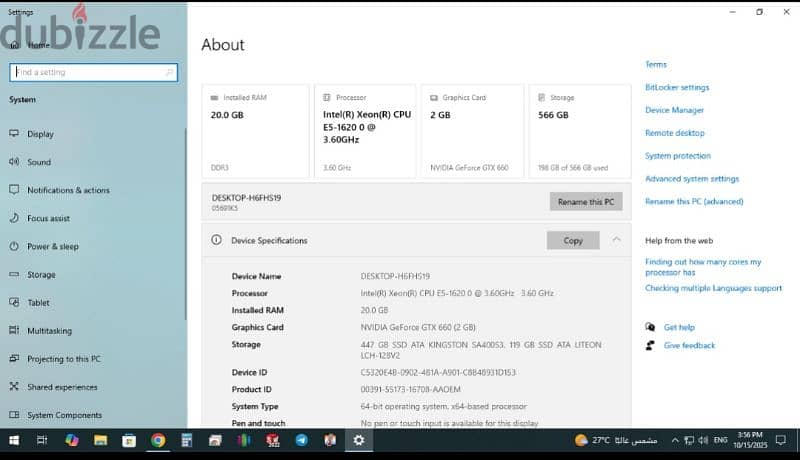Click the volume speaker tray icon
Image resolution: width=800 pixels, height=460 pixels.
click(x=703, y=440)
